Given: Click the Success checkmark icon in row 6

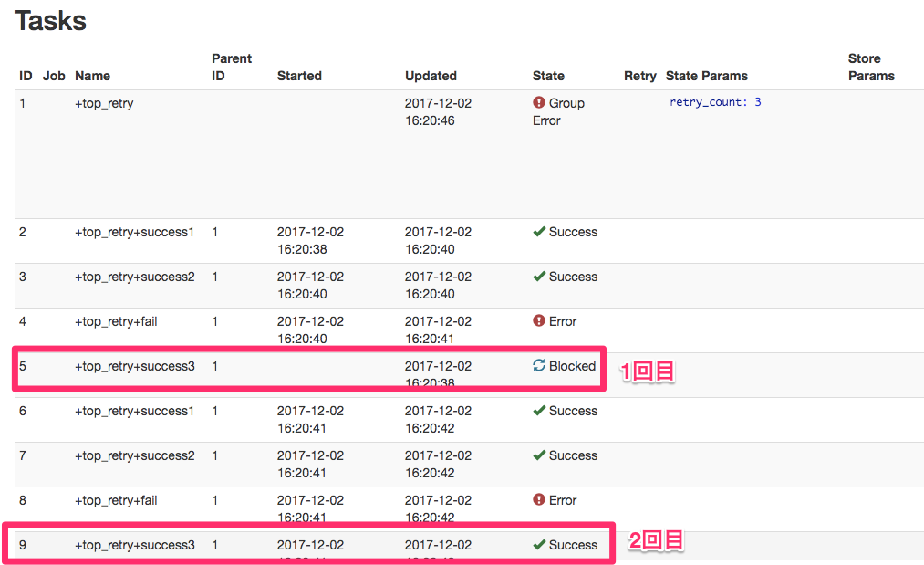Looking at the screenshot, I should click(539, 411).
